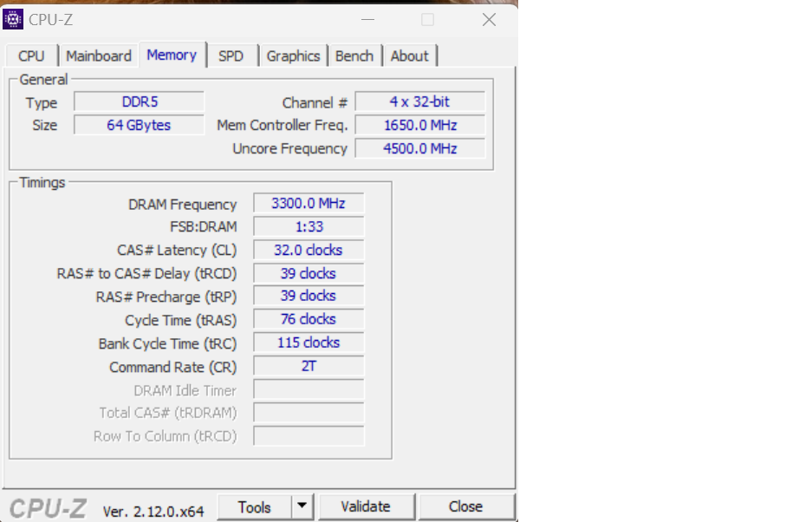Click the Validate button

click(x=366, y=506)
